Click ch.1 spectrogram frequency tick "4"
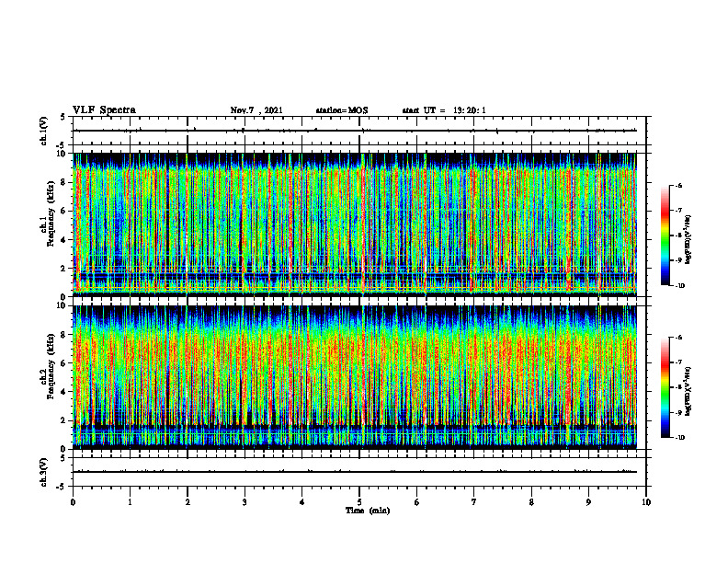The width and height of the screenshot is (728, 563). [64, 240]
